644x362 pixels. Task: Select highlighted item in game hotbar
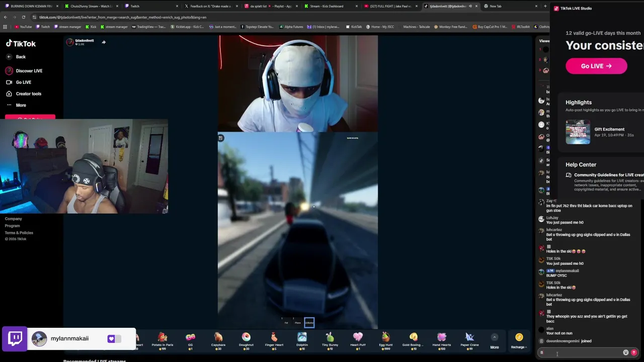309,322
